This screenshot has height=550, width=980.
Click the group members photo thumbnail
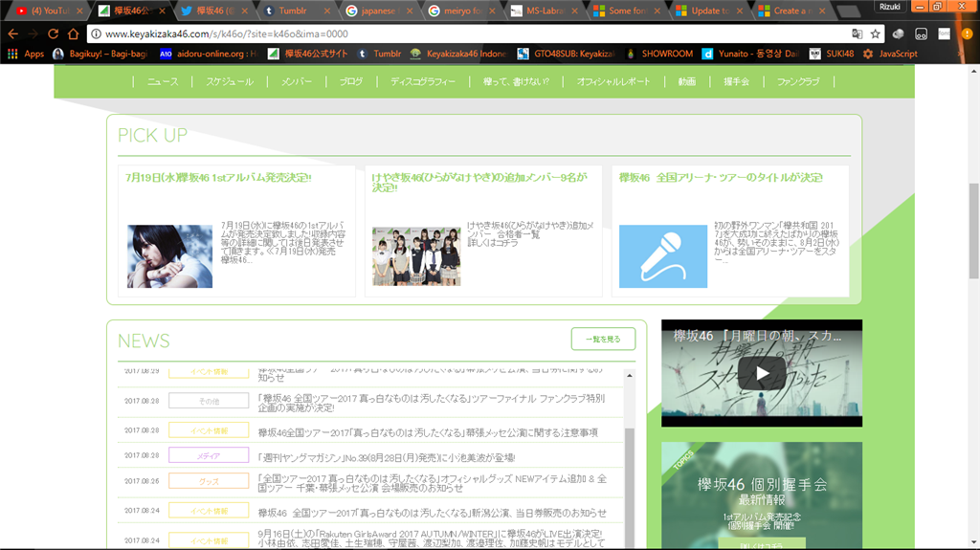point(416,256)
